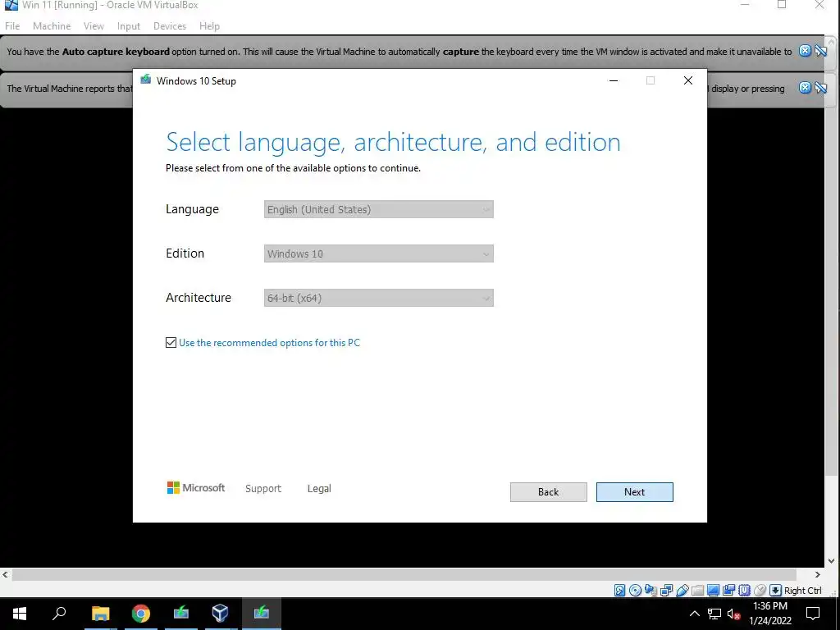Open the Machine menu
The width and height of the screenshot is (840, 630).
click(52, 25)
